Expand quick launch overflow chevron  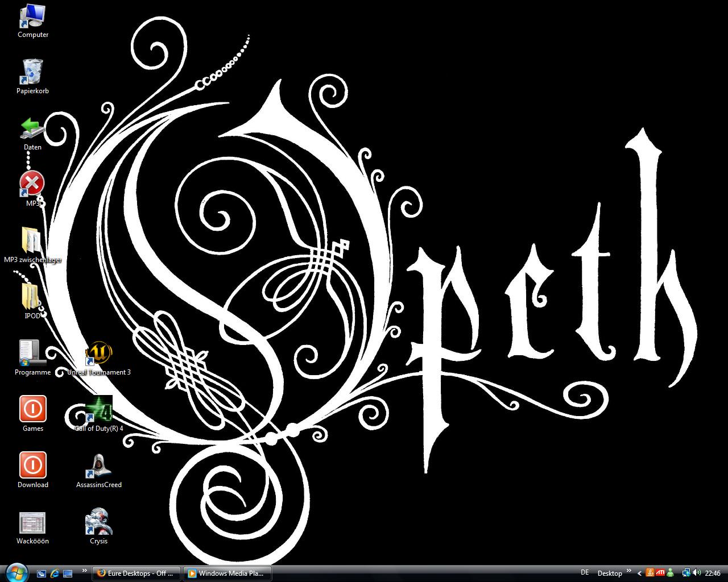click(x=85, y=571)
